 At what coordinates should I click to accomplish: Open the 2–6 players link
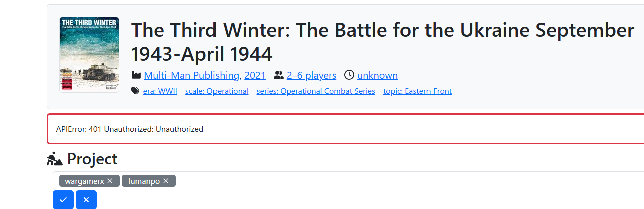311,75
